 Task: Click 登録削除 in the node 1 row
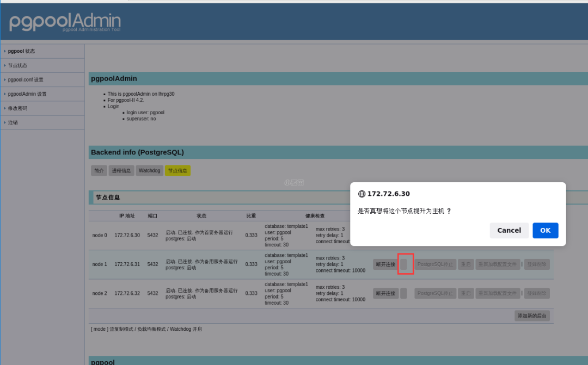point(537,264)
